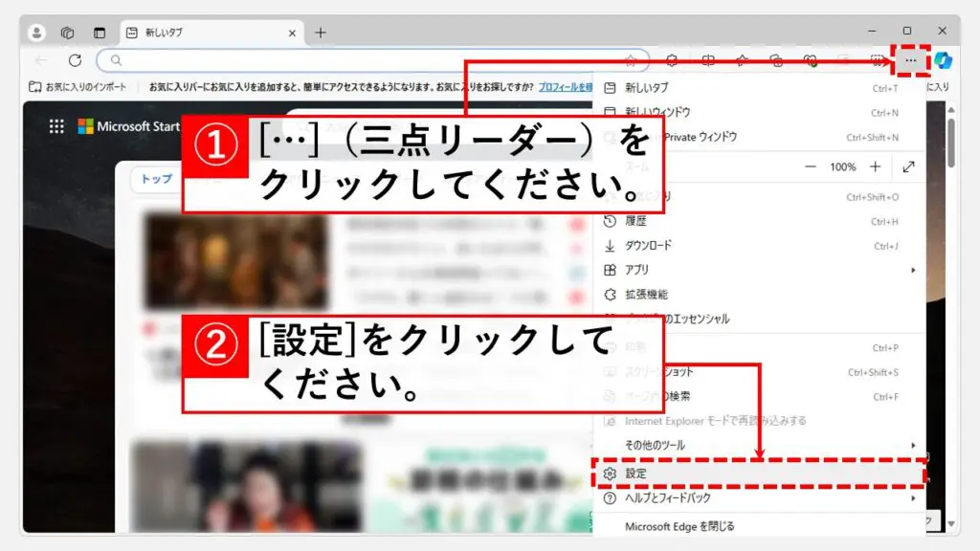
Task: Enter full screen via zoom row arrow
Action: pos(908,166)
